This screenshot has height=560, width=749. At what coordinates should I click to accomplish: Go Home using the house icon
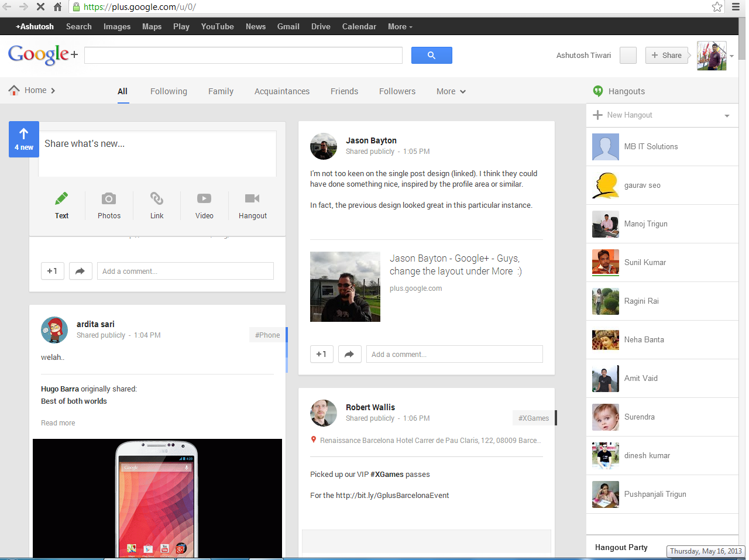(13, 90)
